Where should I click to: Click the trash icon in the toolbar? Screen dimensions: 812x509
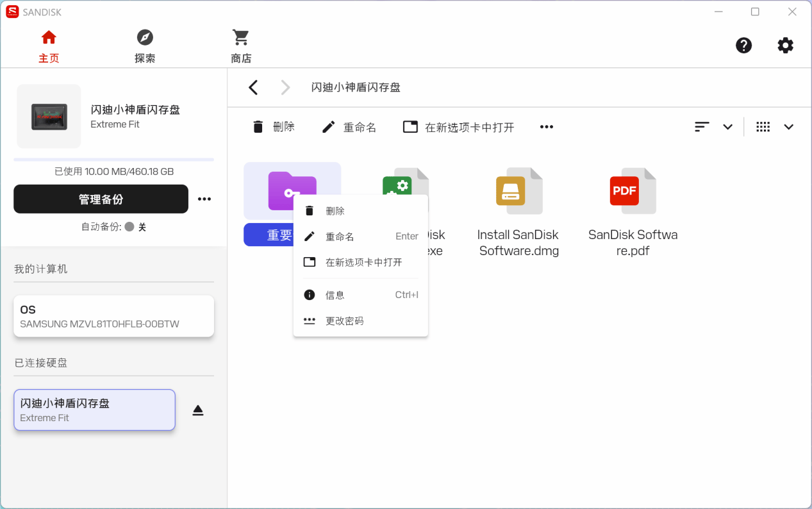(258, 127)
